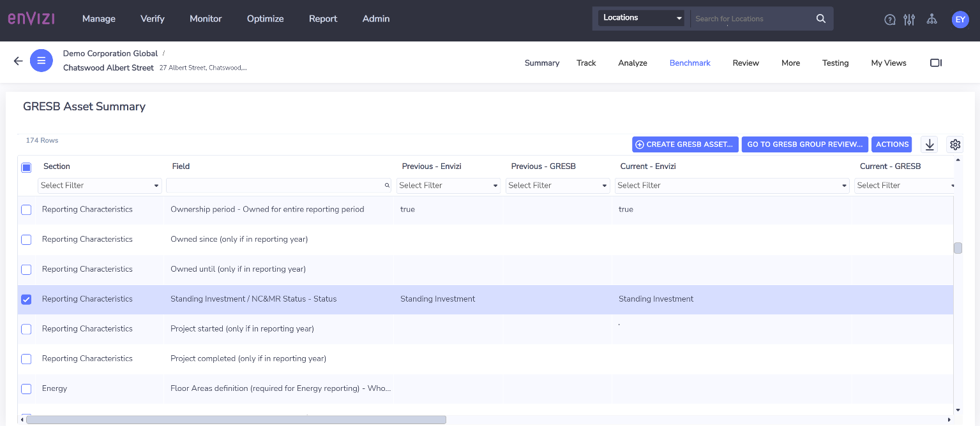
Task: Open the Locations search type dropdown
Action: click(x=641, y=18)
